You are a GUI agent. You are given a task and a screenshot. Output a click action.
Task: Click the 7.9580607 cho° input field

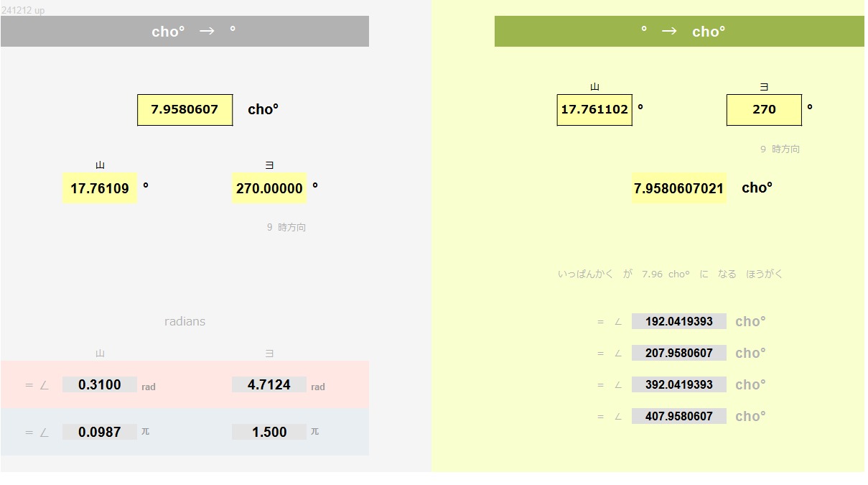click(185, 110)
